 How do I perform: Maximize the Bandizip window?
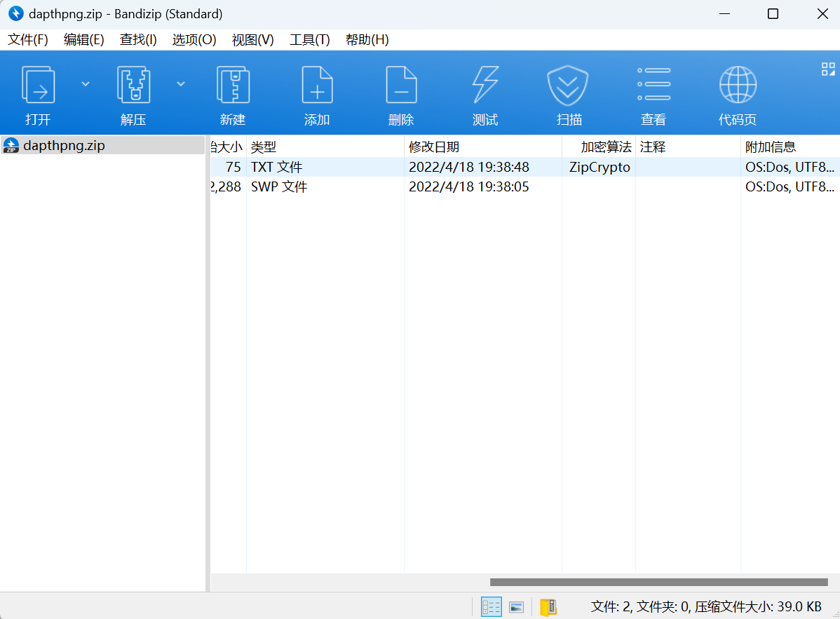[x=773, y=14]
